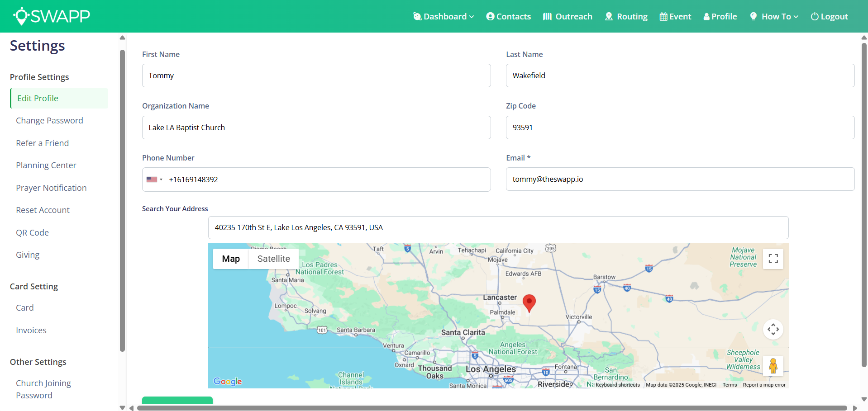868x411 pixels.
Task: Open the How To dropdown
Action: click(774, 16)
